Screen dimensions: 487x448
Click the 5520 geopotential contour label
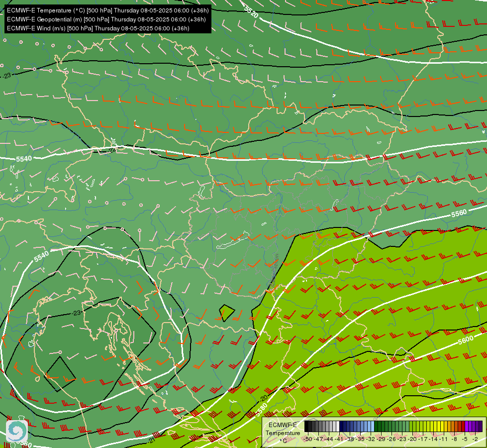pos(251,12)
